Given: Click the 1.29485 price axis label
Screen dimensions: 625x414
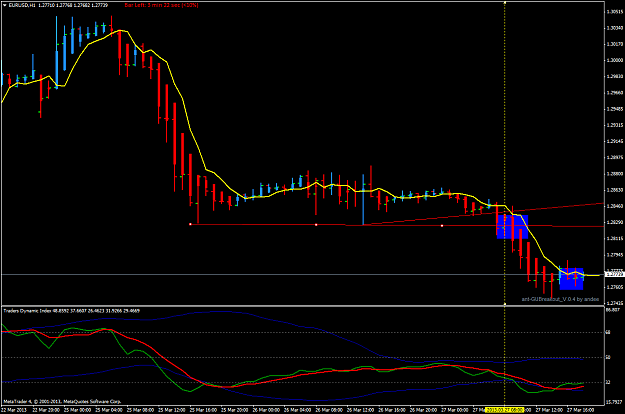Looking at the screenshot, I should (x=615, y=109).
